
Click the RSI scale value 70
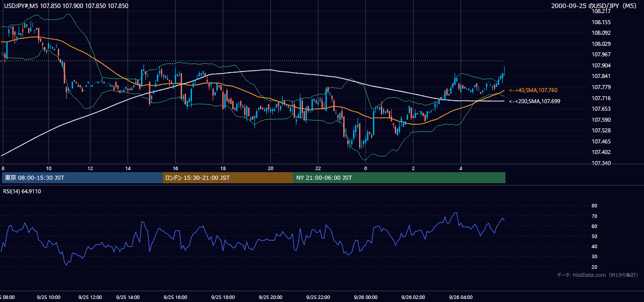pos(594,216)
